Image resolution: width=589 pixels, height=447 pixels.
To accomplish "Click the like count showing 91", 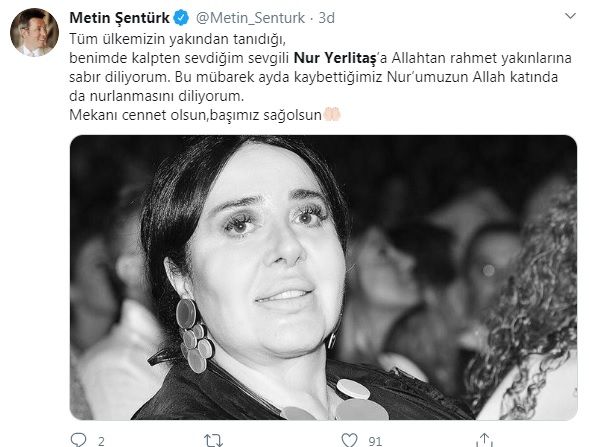I will tap(375, 441).
